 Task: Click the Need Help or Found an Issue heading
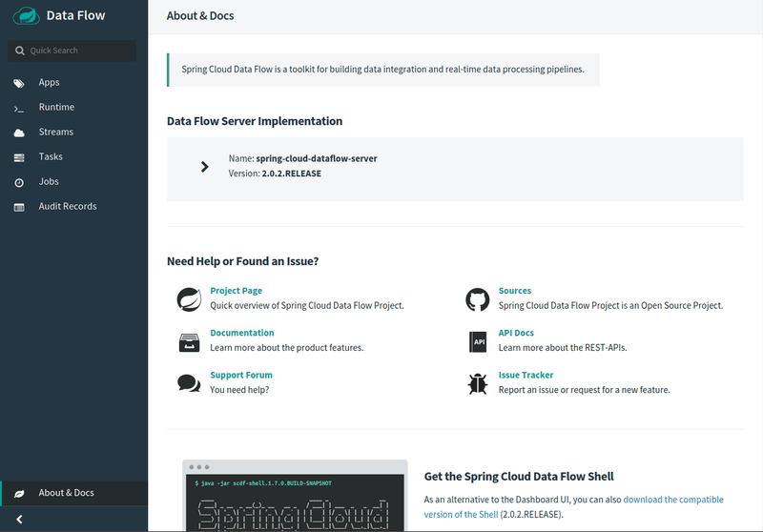click(x=243, y=261)
